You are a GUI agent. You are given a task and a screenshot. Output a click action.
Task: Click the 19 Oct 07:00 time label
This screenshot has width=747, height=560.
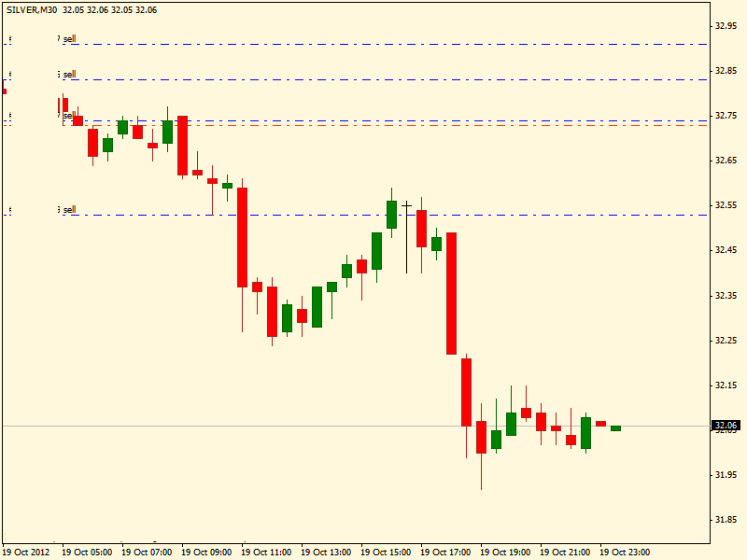click(x=147, y=553)
